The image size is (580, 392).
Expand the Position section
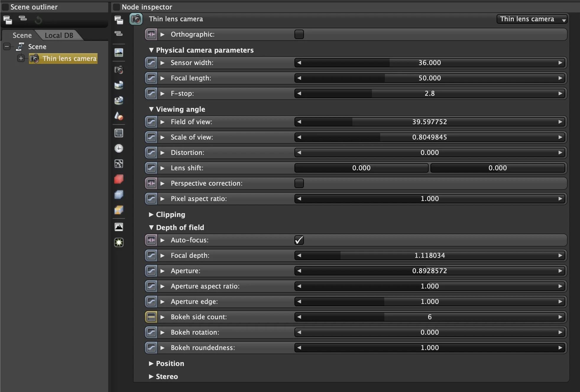(x=152, y=363)
